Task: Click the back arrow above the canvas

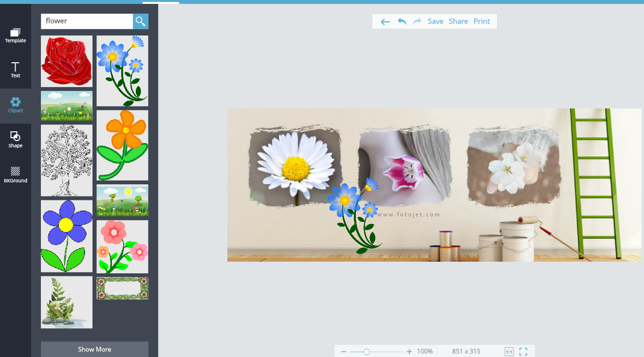Action: coord(385,21)
